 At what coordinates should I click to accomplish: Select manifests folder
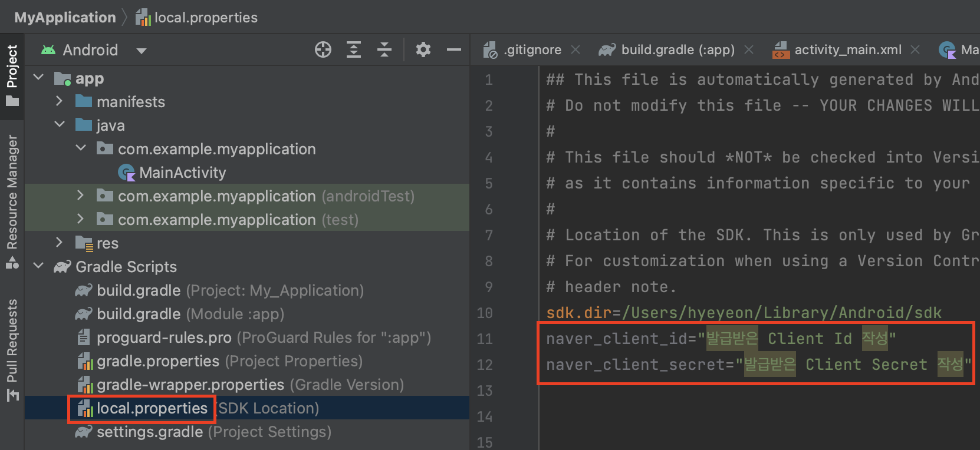pyautogui.click(x=131, y=102)
